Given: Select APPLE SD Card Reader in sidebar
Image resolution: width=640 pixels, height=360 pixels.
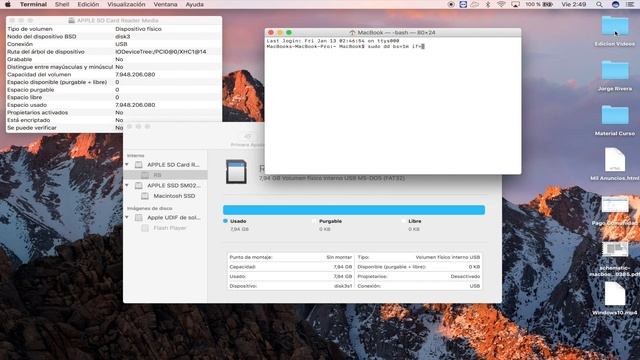Looking at the screenshot, I should pos(165,164).
